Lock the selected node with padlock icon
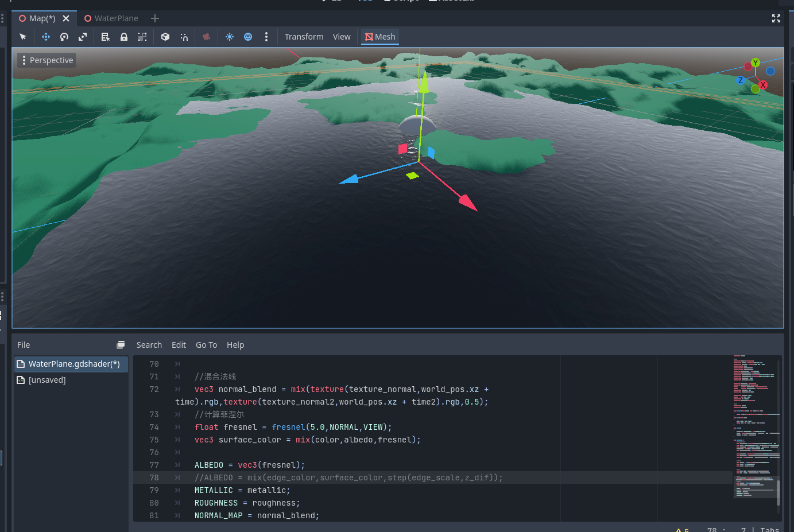 point(124,37)
